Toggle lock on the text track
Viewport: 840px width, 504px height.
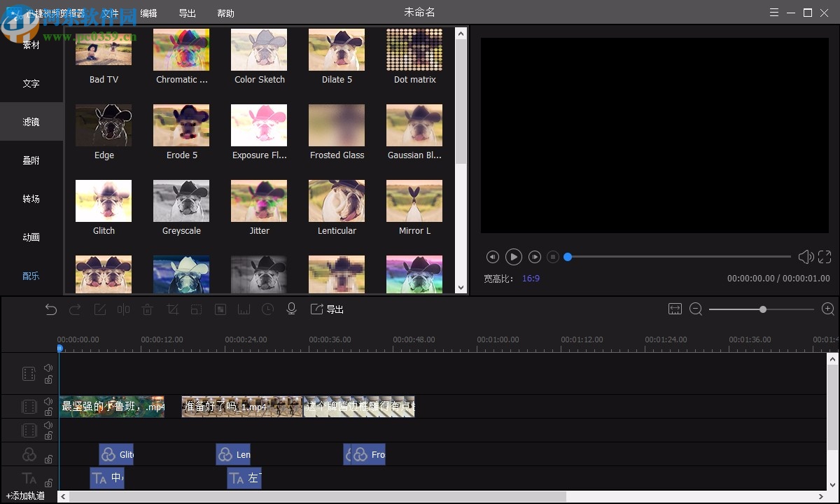[x=48, y=483]
